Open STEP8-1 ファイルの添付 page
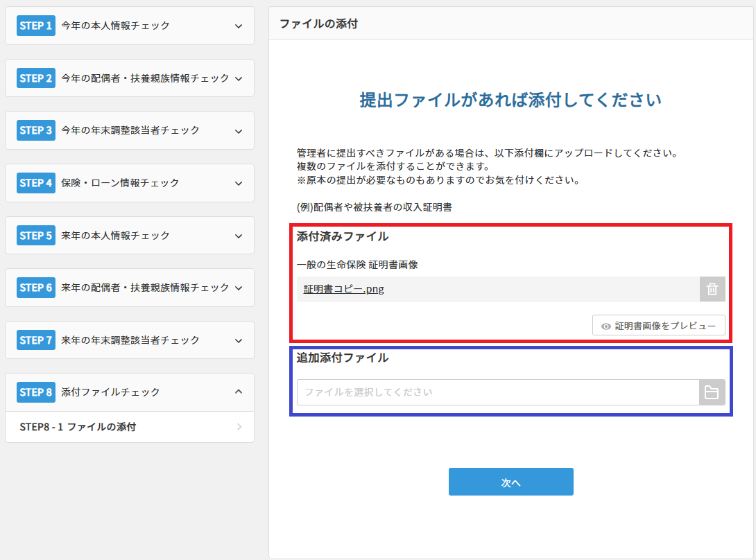Screen dimensions: 756x560 [x=129, y=427]
